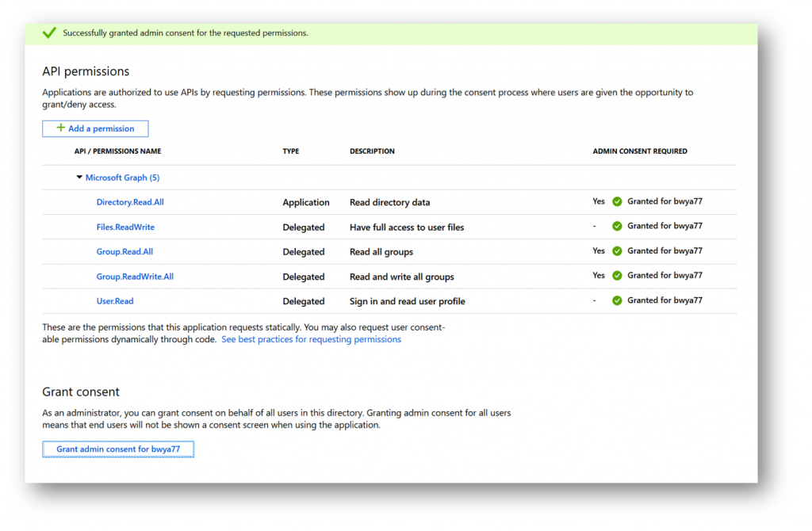Click the DESCRIPTION column header
Image resolution: width=812 pixels, height=531 pixels.
372,151
